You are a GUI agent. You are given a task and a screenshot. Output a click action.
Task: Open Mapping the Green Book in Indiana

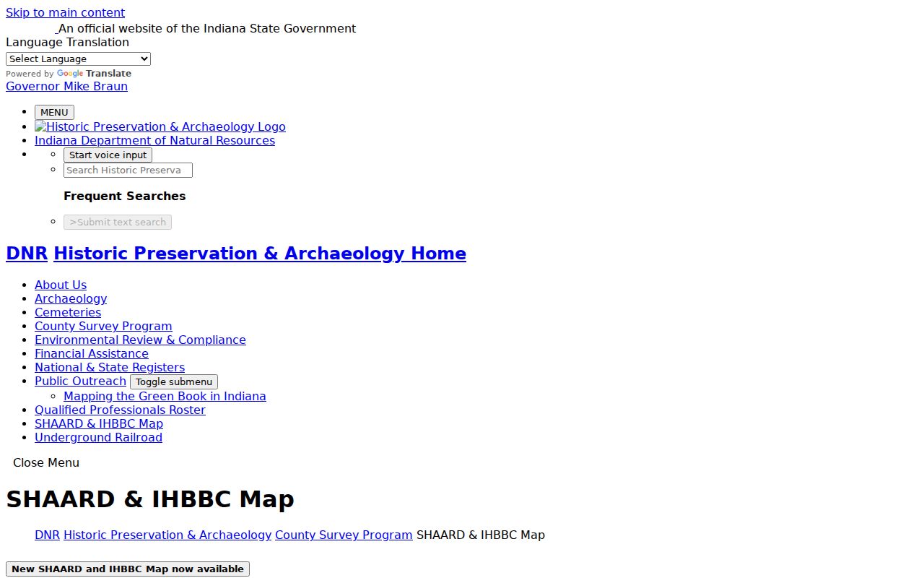[165, 396]
